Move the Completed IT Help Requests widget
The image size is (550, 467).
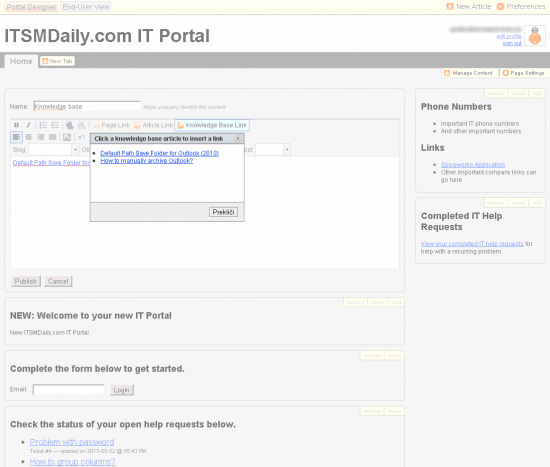(518, 203)
